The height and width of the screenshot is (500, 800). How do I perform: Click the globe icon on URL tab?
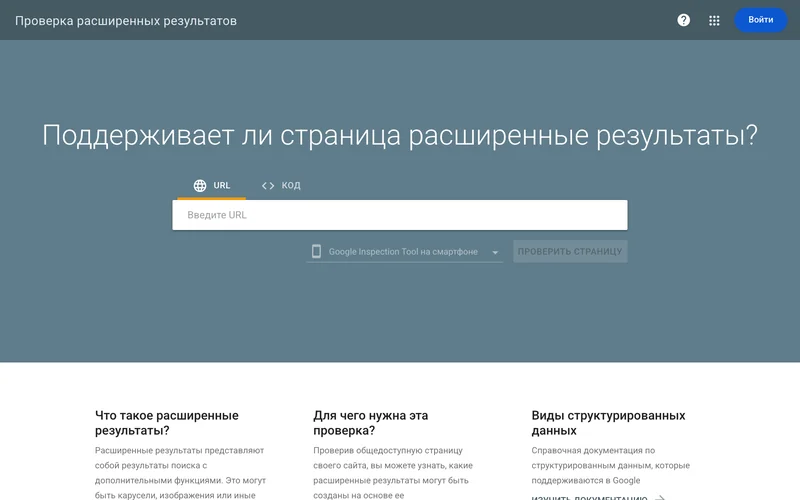pos(200,186)
